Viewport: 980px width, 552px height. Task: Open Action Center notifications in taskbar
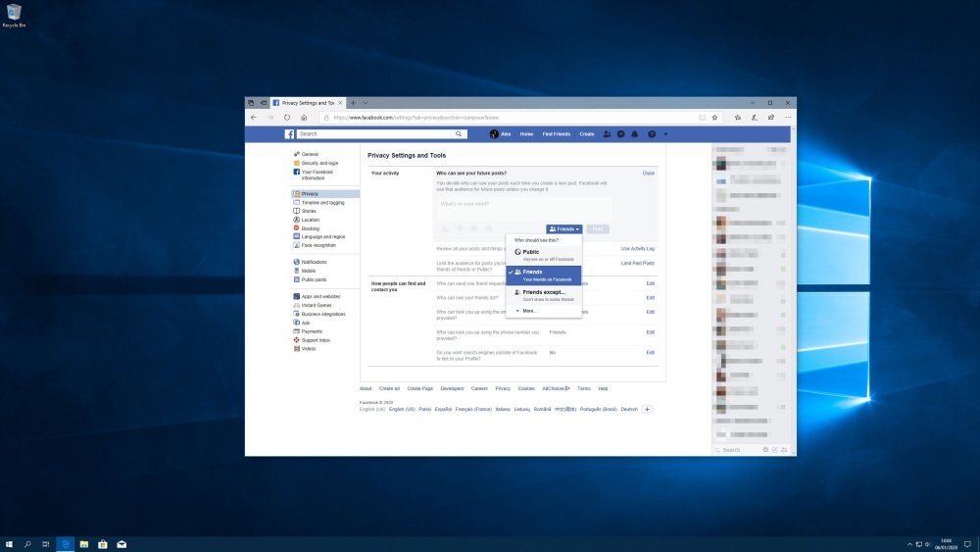[x=967, y=544]
